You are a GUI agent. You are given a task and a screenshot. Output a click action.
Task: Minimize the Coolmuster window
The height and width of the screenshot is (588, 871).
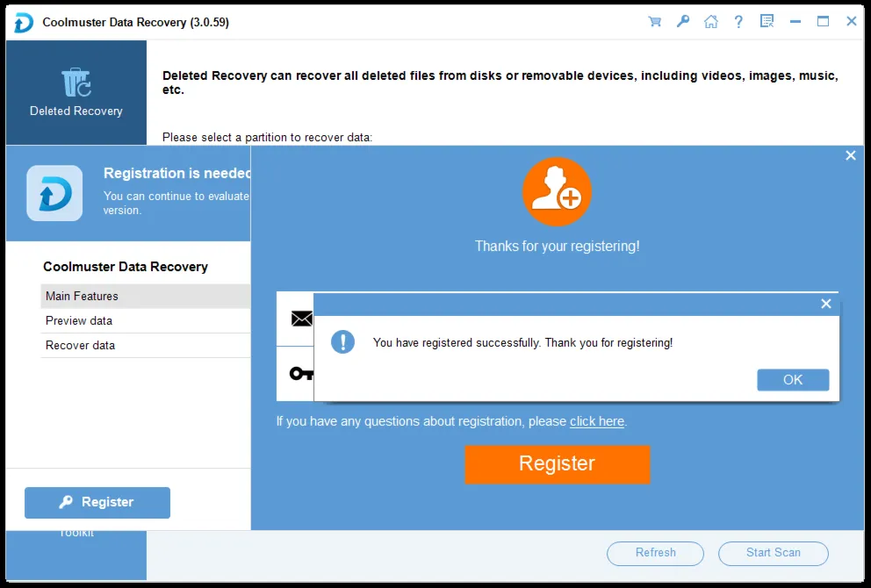(x=795, y=22)
